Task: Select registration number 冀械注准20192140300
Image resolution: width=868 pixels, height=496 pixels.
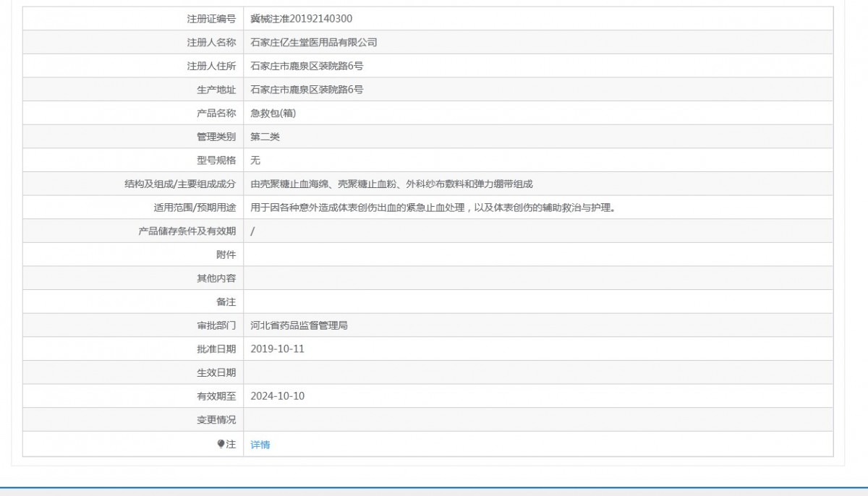Action: click(302, 19)
